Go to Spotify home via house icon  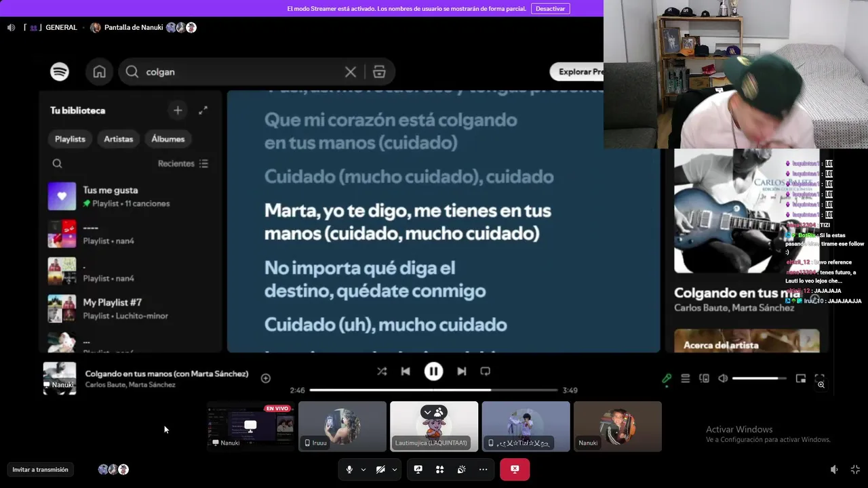[99, 71]
